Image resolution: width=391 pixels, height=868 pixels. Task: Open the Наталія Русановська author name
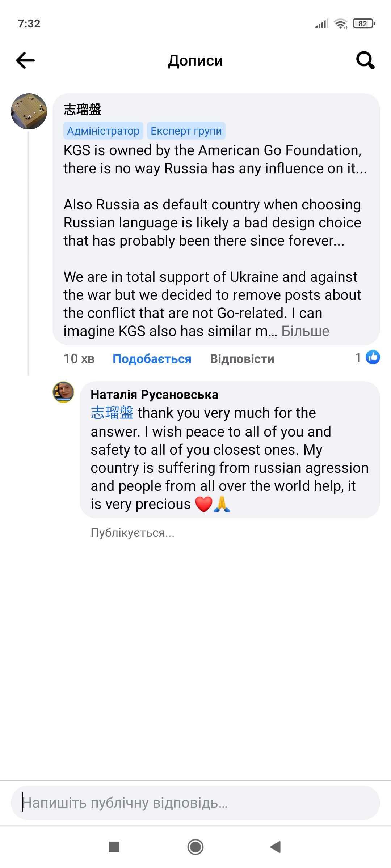point(154,395)
